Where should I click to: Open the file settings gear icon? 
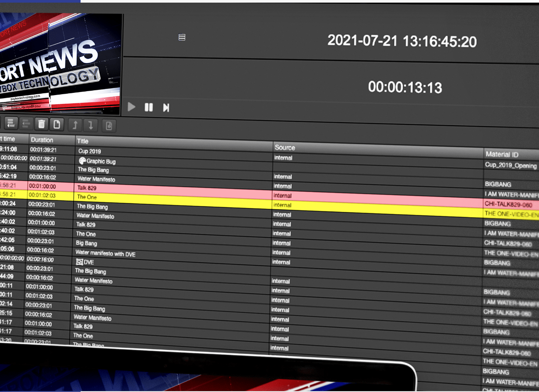pyautogui.click(x=109, y=126)
